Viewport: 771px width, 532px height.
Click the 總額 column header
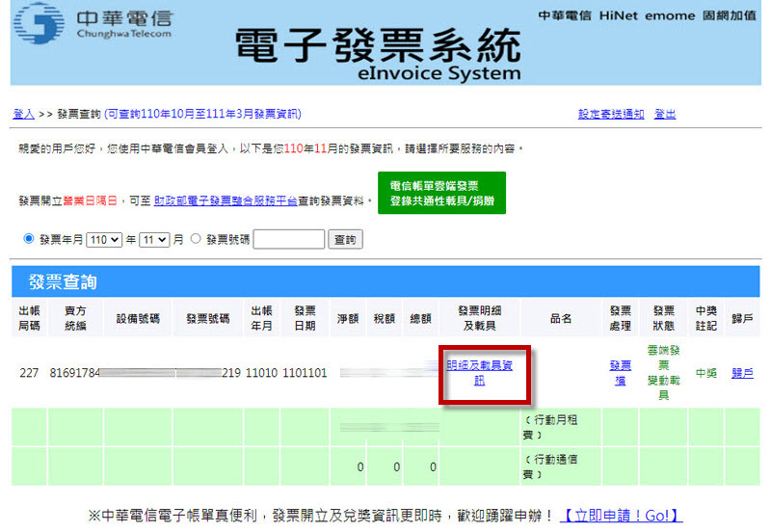[x=420, y=319]
